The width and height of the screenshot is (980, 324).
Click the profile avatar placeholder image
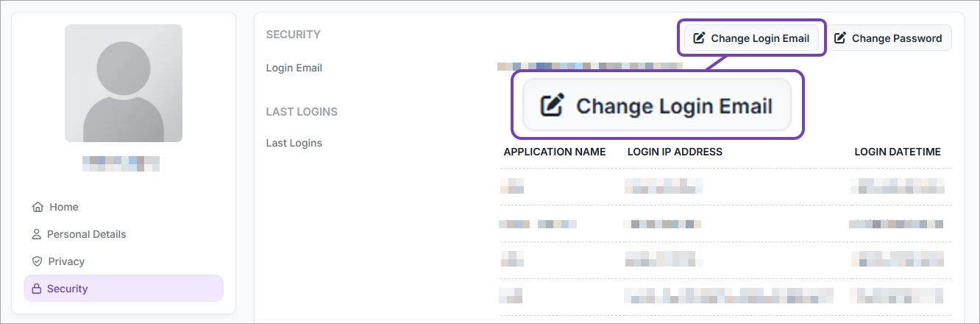[124, 83]
